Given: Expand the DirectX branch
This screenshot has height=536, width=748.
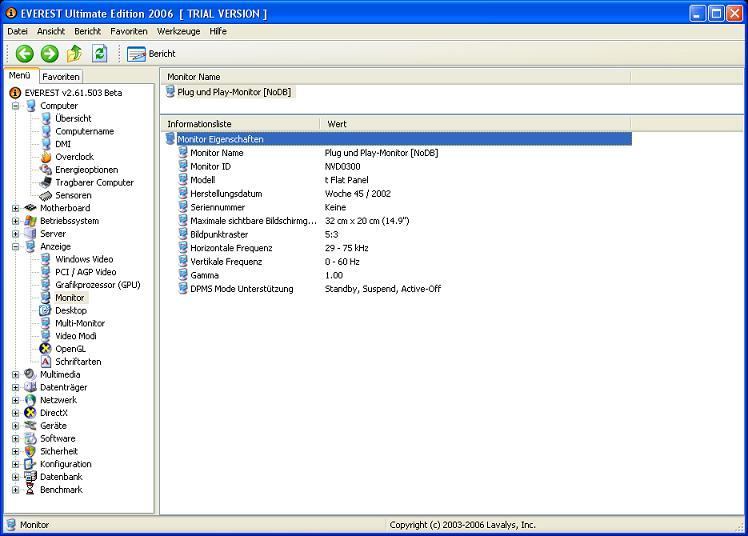Looking at the screenshot, I should [16, 413].
